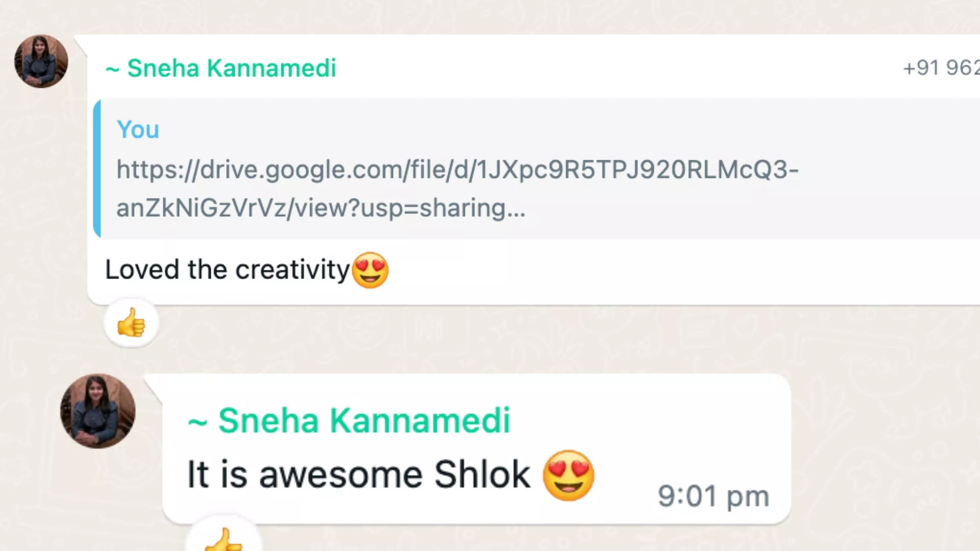Click the tilde before the upper 'Sneha Kannamedi' name
The height and width of the screenshot is (551, 980).
[112, 69]
